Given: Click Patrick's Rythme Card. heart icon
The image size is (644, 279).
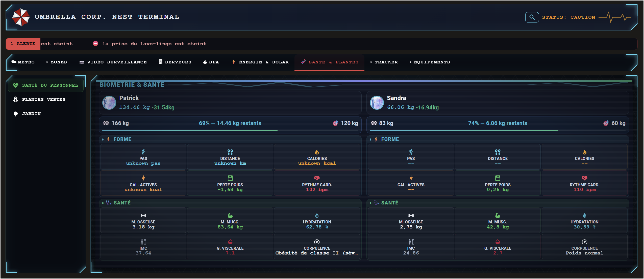Looking at the screenshot, I should click(x=317, y=178).
